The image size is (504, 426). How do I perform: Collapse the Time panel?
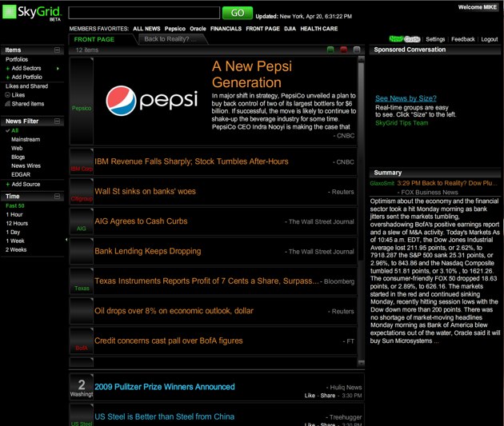point(57,196)
